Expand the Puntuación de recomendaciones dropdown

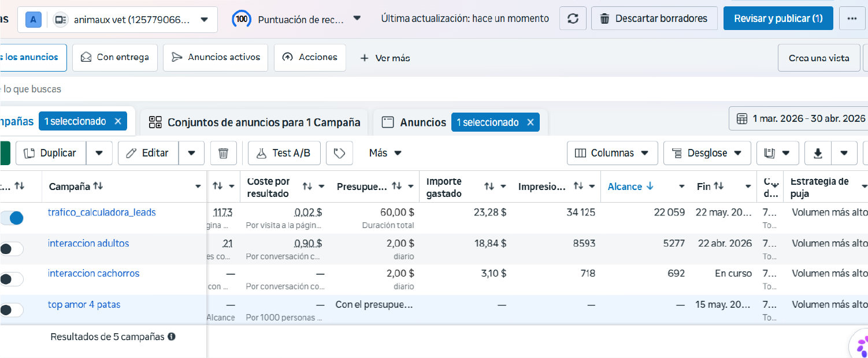click(x=357, y=18)
